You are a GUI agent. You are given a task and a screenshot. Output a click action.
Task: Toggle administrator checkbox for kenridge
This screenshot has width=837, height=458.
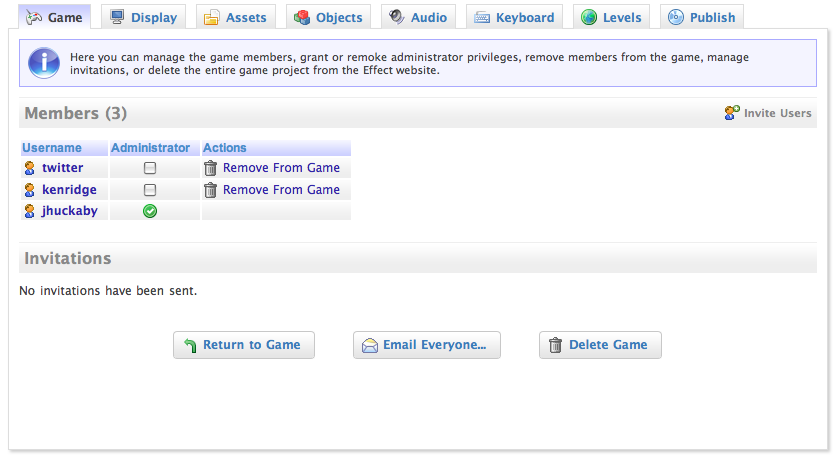[x=150, y=190]
